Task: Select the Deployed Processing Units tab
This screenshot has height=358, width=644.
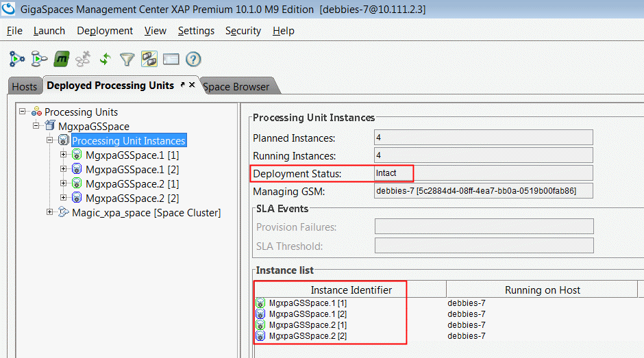Action: point(110,86)
